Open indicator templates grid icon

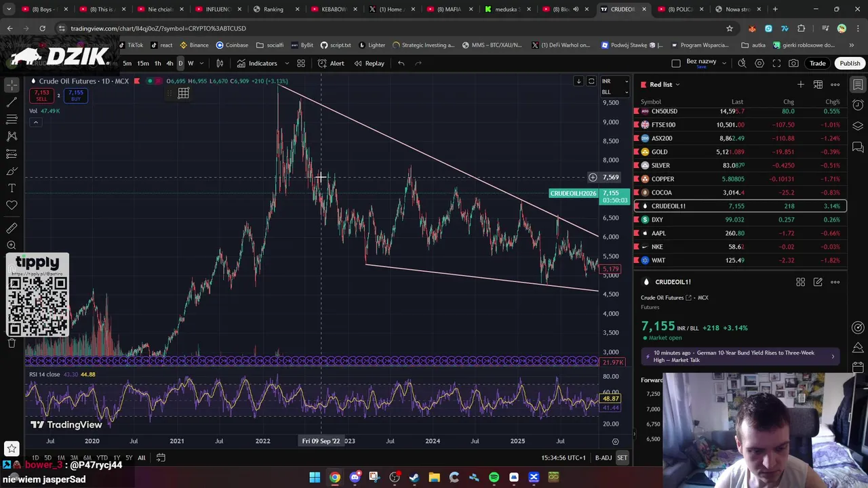301,63
